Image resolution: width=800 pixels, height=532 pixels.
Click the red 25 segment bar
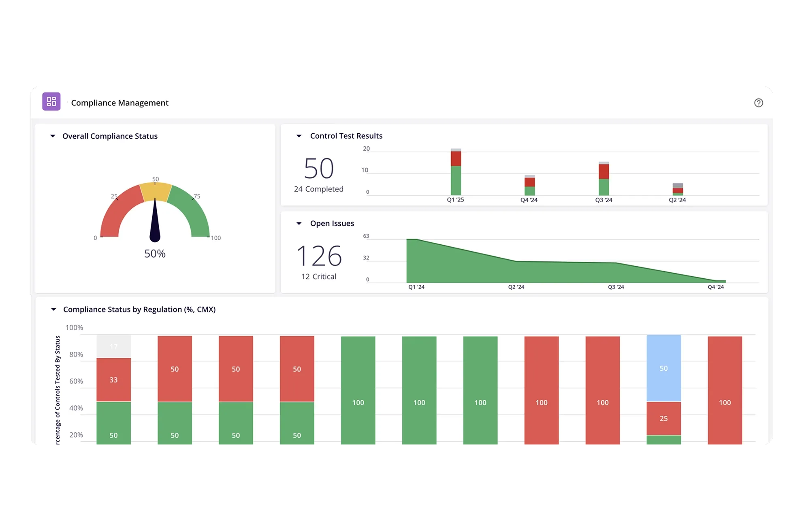663,418
